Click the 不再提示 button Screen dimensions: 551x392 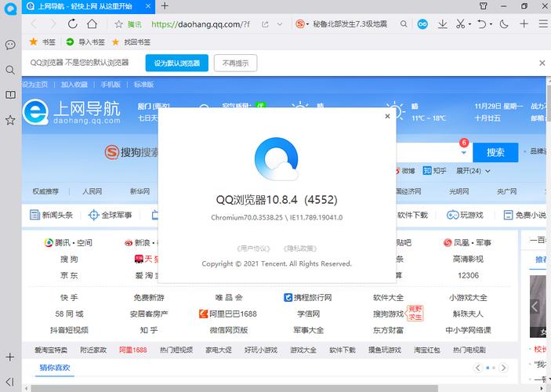pos(235,63)
